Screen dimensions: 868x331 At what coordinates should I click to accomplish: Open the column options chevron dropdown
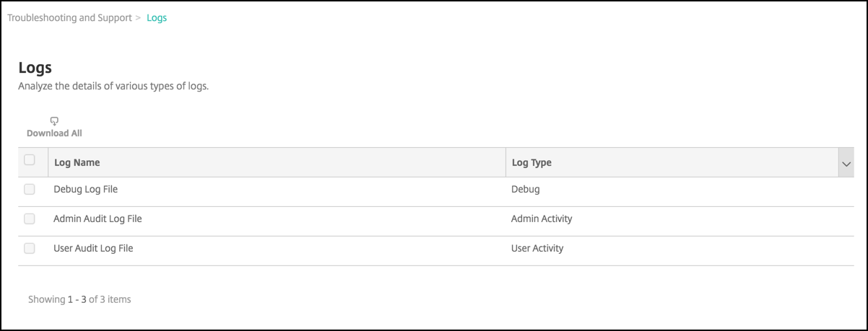point(846,164)
